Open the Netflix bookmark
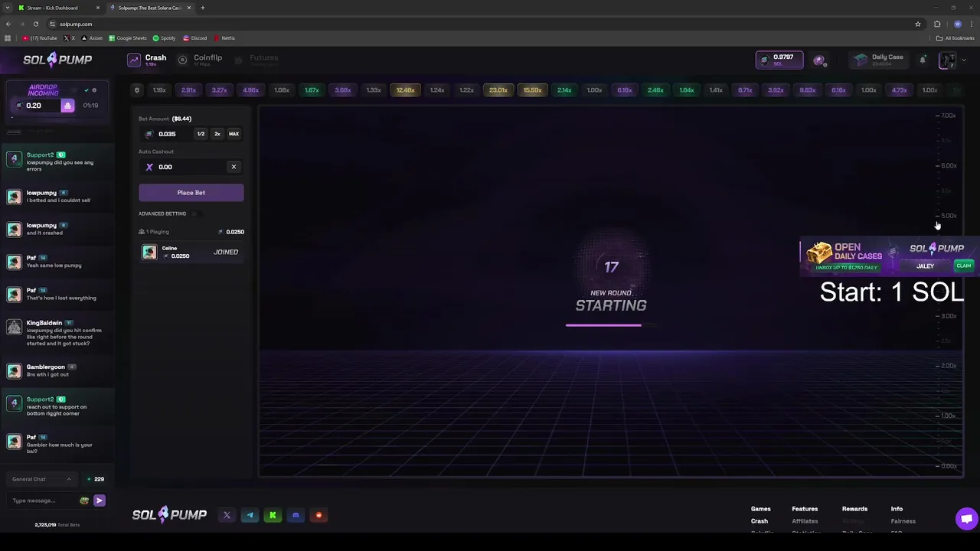 224,38
